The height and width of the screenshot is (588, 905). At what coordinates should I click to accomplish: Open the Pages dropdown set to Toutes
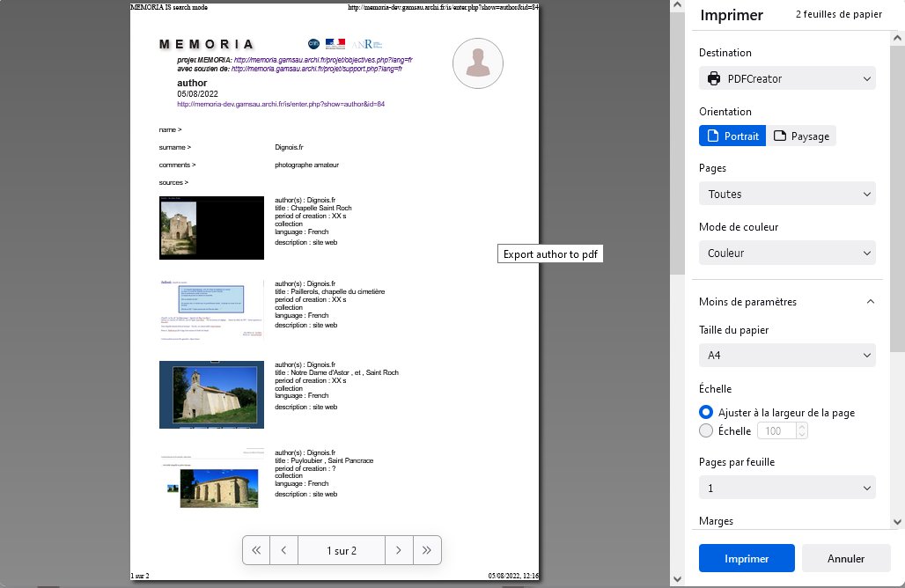[787, 194]
